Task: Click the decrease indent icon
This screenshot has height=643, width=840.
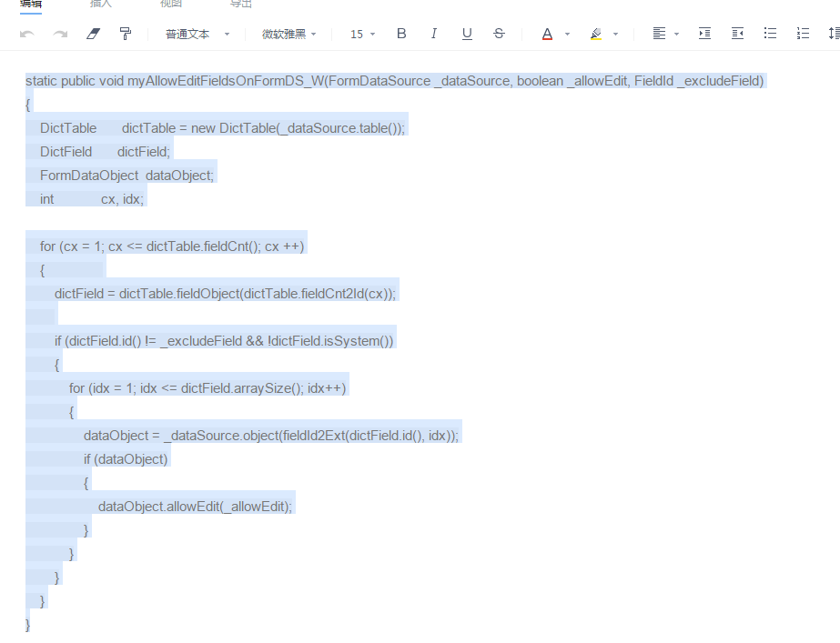Action: click(x=737, y=33)
